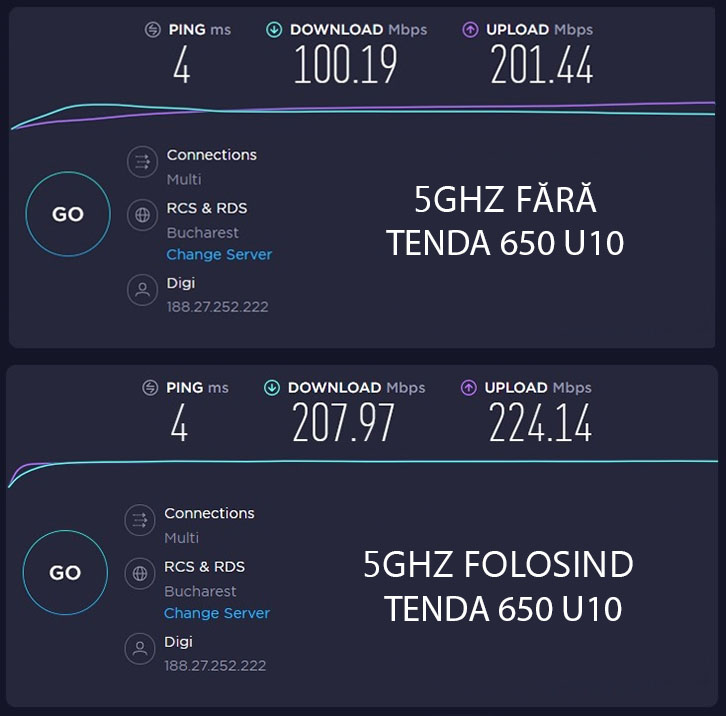
Task: Click the GO button in the bottom speed test
Action: coord(65,573)
